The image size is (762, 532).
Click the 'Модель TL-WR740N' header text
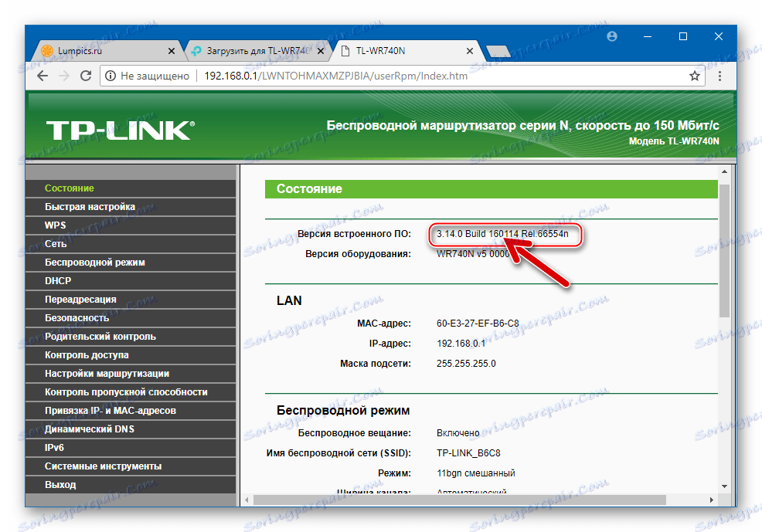point(674,141)
